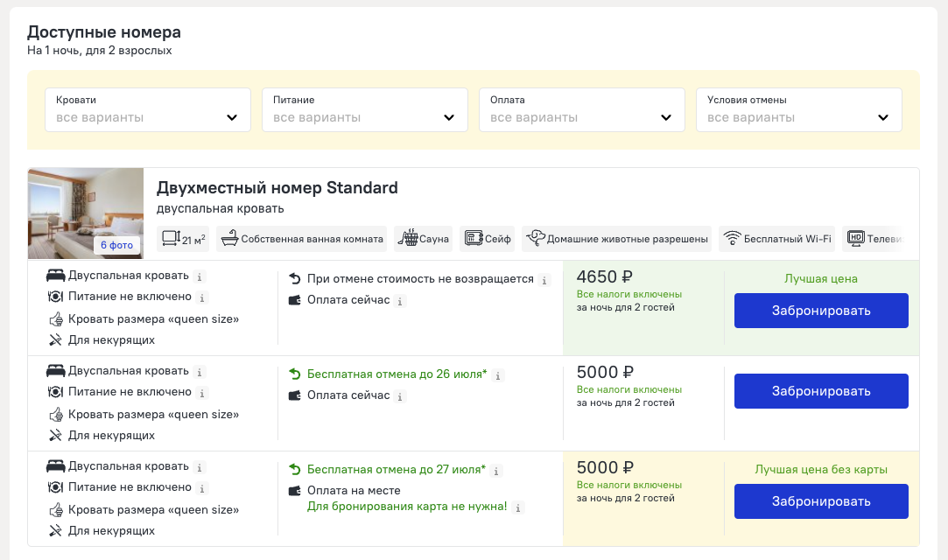Viewport: 948px width, 560px height.
Task: Click meal info icon in the 27 июля offer
Action: (202, 489)
